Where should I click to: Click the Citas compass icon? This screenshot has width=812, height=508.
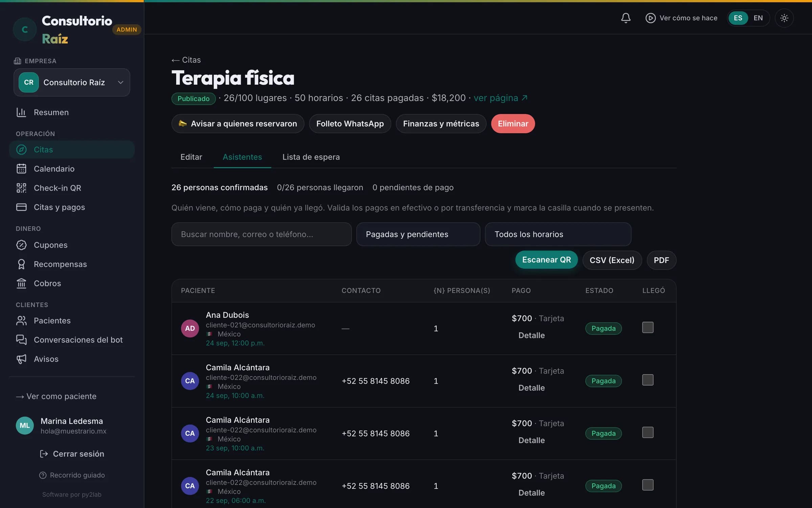(x=21, y=150)
